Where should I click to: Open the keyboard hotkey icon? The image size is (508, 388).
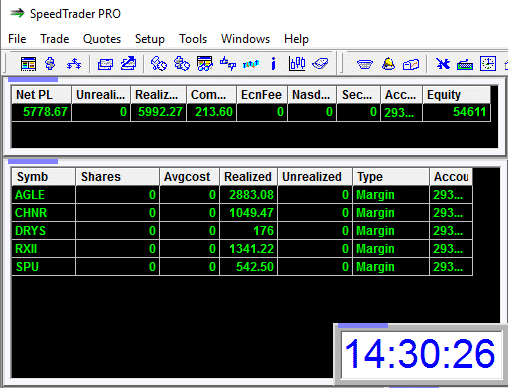click(x=465, y=64)
